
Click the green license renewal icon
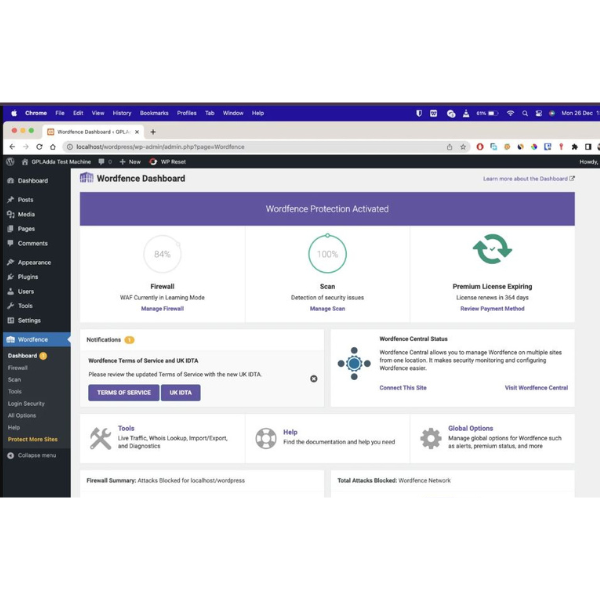tap(492, 249)
